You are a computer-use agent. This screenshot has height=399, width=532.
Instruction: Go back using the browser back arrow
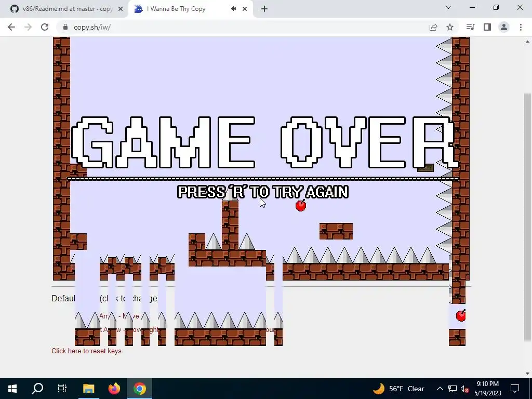click(11, 27)
